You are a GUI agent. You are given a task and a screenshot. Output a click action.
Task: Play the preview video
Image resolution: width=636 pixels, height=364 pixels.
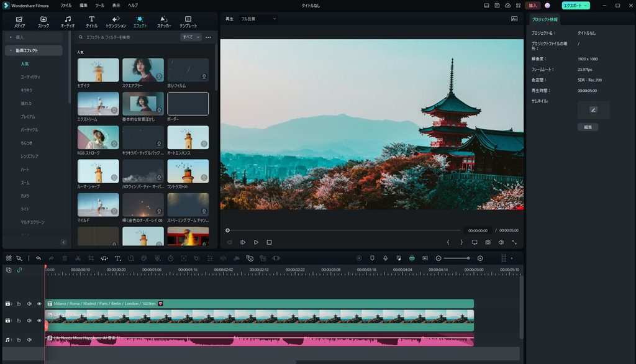[256, 242]
